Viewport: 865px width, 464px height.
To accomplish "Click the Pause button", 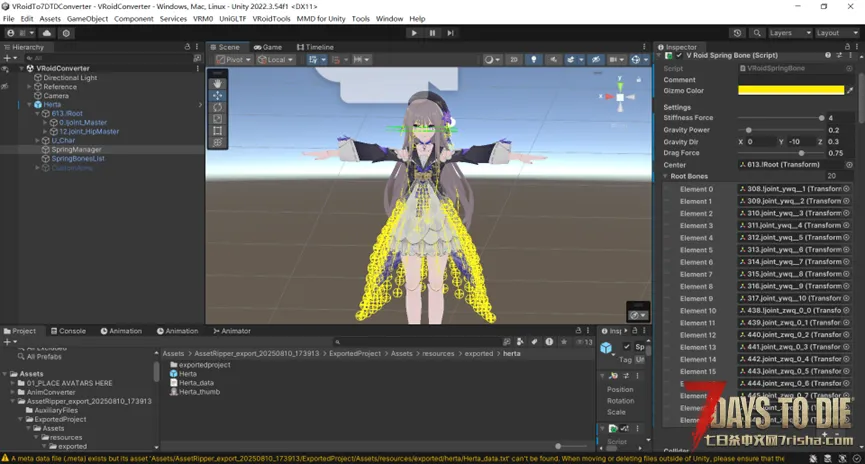I will (x=432, y=33).
